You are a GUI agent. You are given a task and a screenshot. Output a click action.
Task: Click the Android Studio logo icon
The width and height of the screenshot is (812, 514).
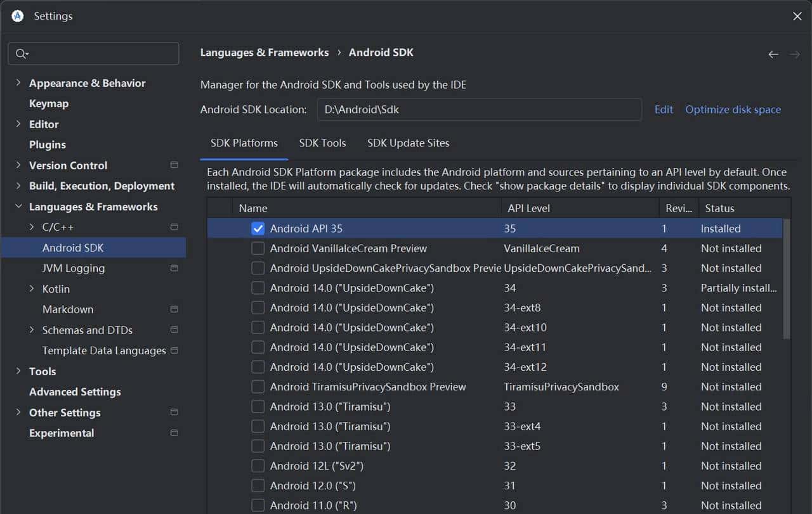[18, 16]
